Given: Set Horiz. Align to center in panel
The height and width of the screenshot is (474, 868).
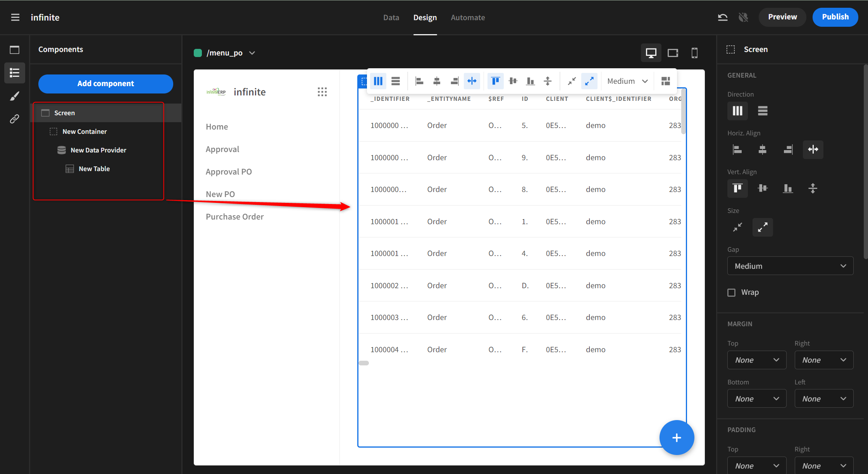Looking at the screenshot, I should pyautogui.click(x=762, y=149).
